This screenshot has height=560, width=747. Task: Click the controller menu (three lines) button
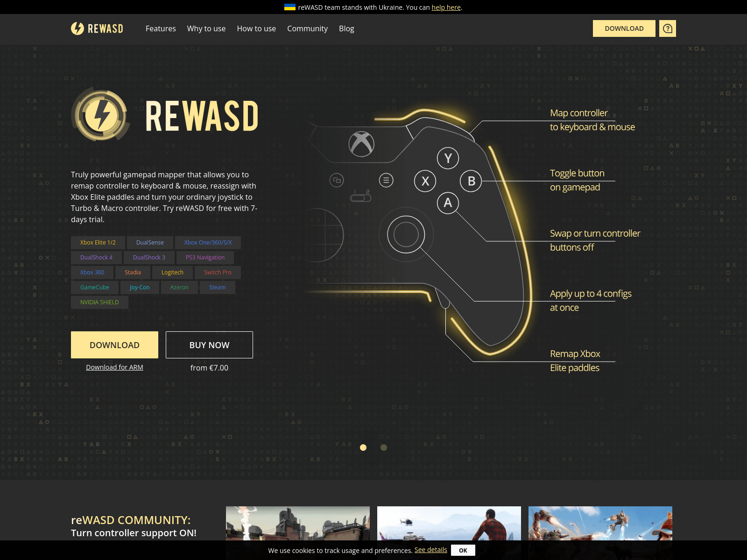click(386, 180)
